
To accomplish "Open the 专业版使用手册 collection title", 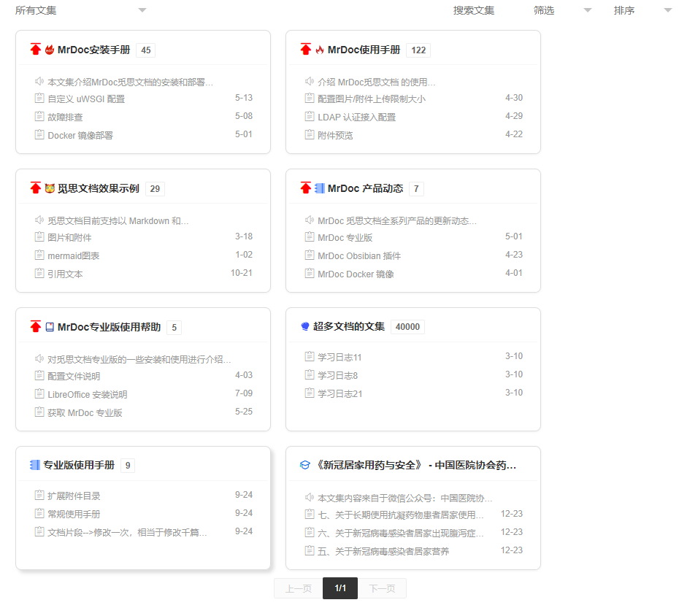I will point(79,465).
